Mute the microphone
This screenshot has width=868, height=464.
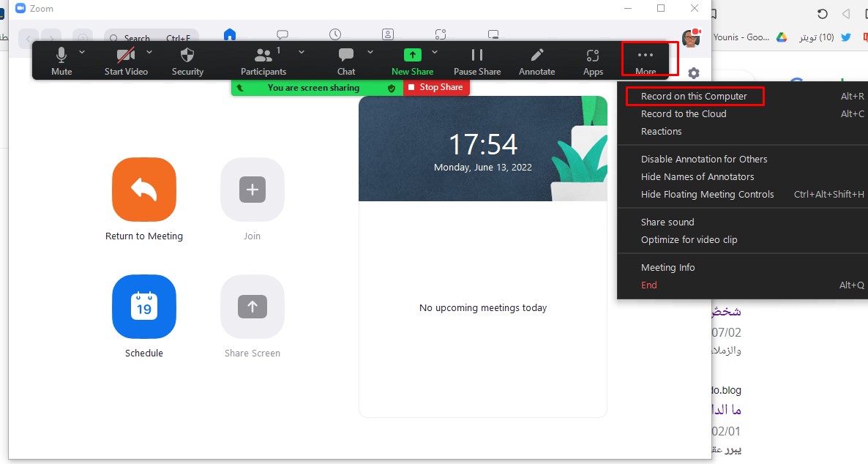pyautogui.click(x=61, y=56)
